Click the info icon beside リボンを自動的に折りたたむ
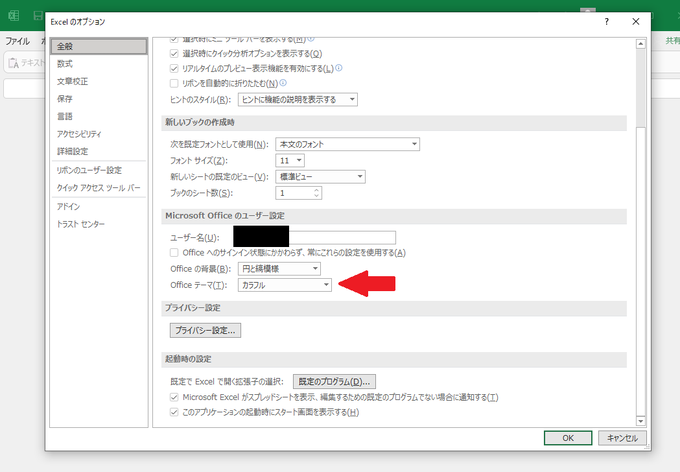 tap(283, 82)
